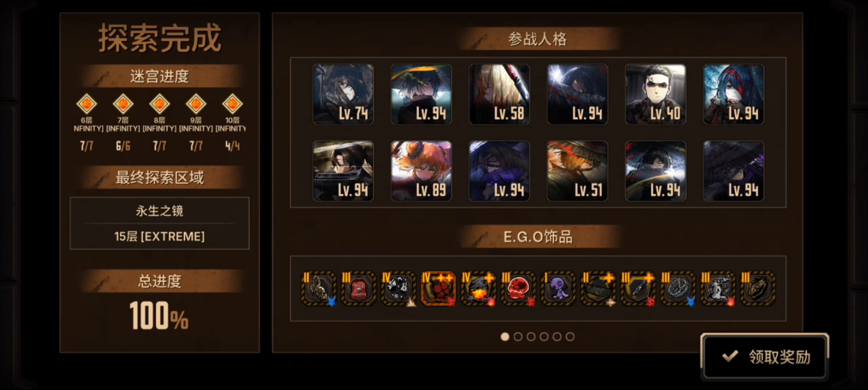
Task: Select the compass E.G.O gift icon
Action: point(678,289)
